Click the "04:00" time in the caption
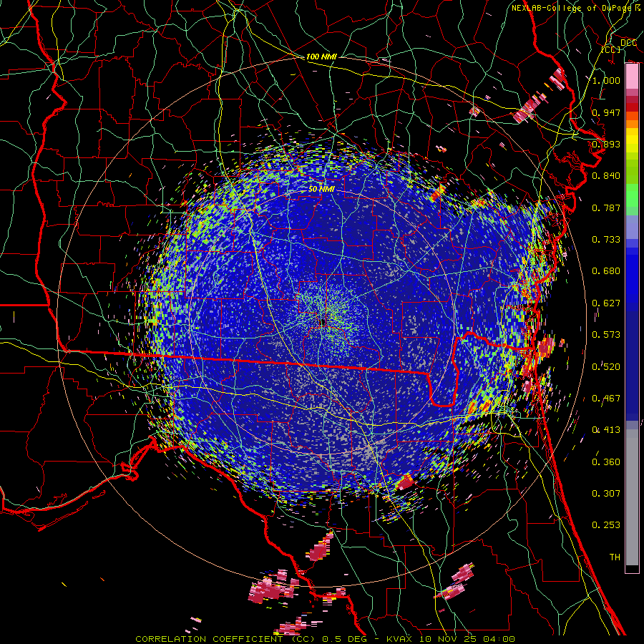Image resolution: width=644 pixels, height=644 pixels. click(499, 639)
